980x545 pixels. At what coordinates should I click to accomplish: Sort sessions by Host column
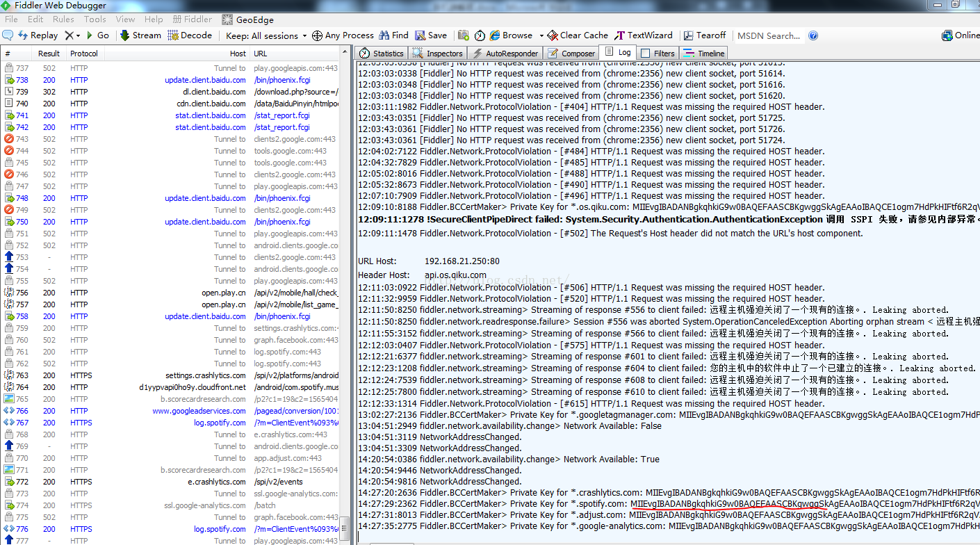coord(177,54)
